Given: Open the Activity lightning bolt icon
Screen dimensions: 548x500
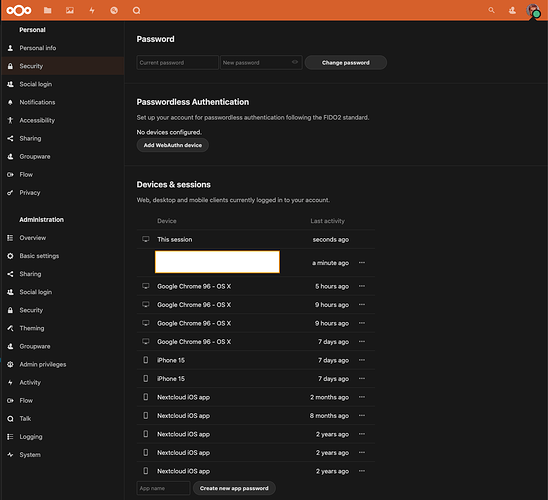Looking at the screenshot, I should [92, 10].
